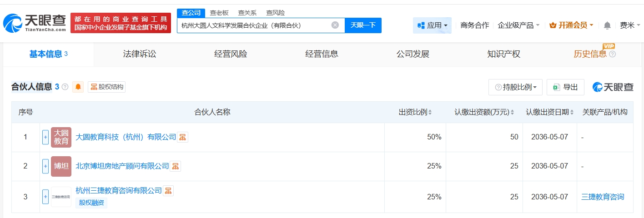Image resolution: width=644 pixels, height=218 pixels.
Task: Expand row 1 大圆教育科技 details
Action: coord(45,137)
